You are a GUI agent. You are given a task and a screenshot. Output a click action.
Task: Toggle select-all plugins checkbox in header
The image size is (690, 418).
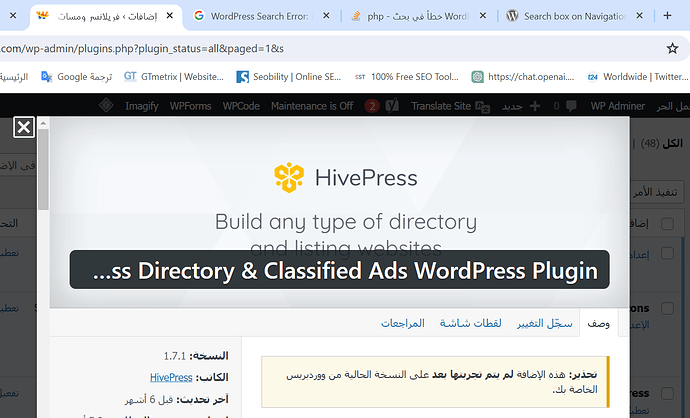pyautogui.click(x=668, y=224)
